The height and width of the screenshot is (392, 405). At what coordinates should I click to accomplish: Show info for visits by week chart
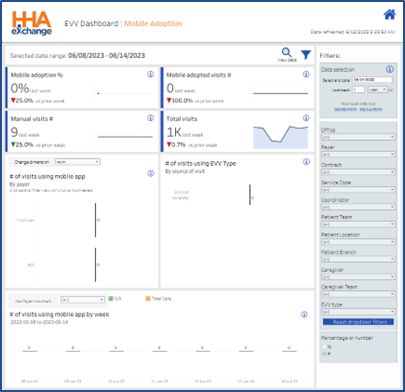tap(304, 314)
